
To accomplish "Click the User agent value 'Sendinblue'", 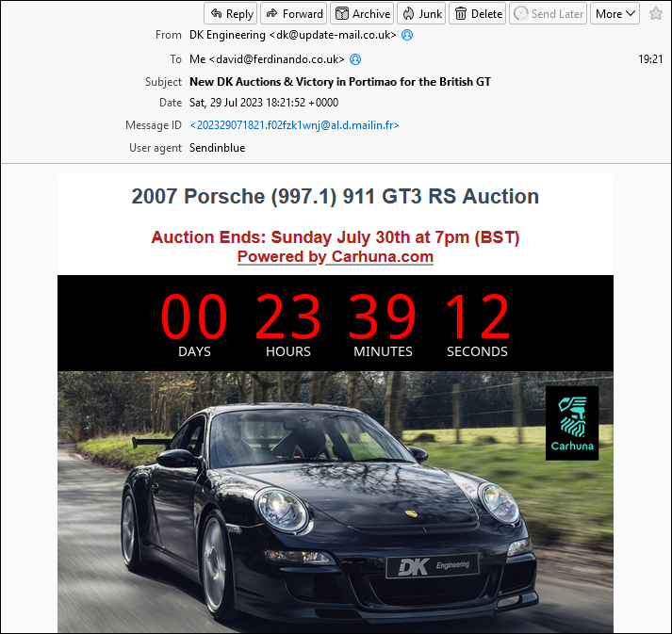I will click(x=218, y=148).
